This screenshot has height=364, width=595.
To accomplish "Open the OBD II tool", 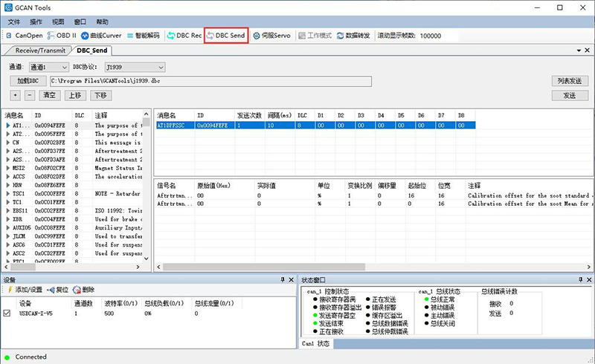I will pyautogui.click(x=61, y=35).
